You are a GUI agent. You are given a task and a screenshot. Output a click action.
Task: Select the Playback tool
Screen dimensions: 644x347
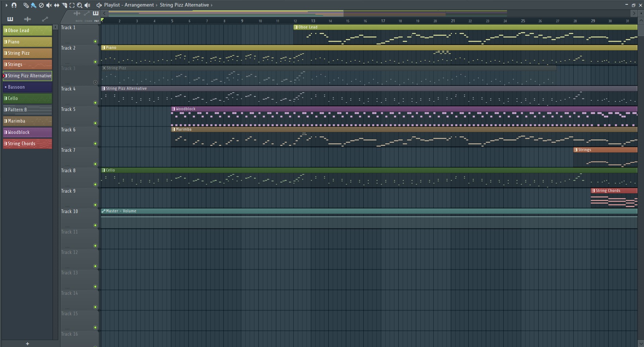[87, 5]
